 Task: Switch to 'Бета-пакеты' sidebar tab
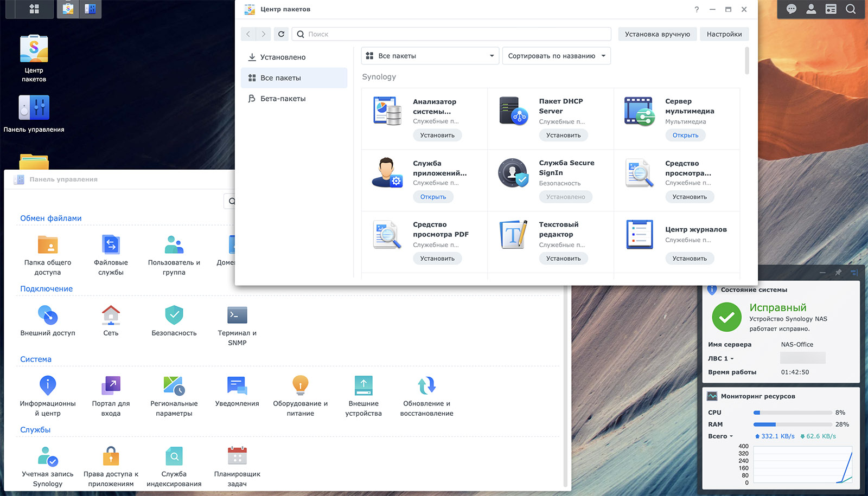pos(283,99)
